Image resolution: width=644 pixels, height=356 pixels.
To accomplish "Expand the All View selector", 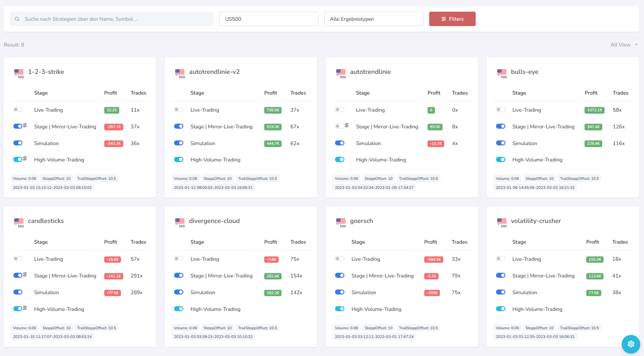I will point(624,45).
